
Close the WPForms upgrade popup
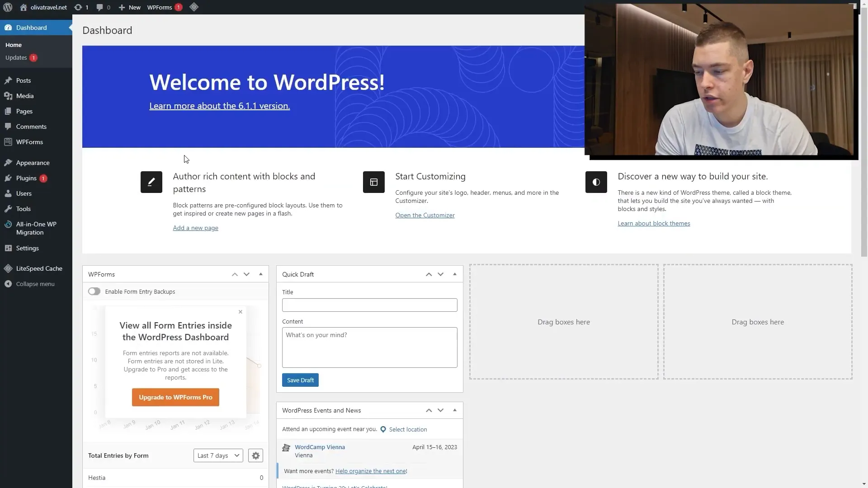click(x=241, y=312)
